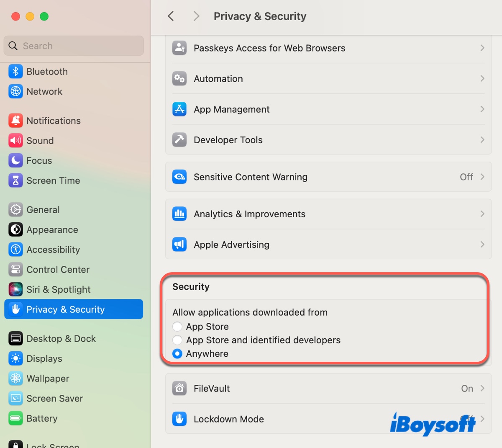Click the Developer Tools hammer icon
502x448 pixels.
[x=179, y=139]
